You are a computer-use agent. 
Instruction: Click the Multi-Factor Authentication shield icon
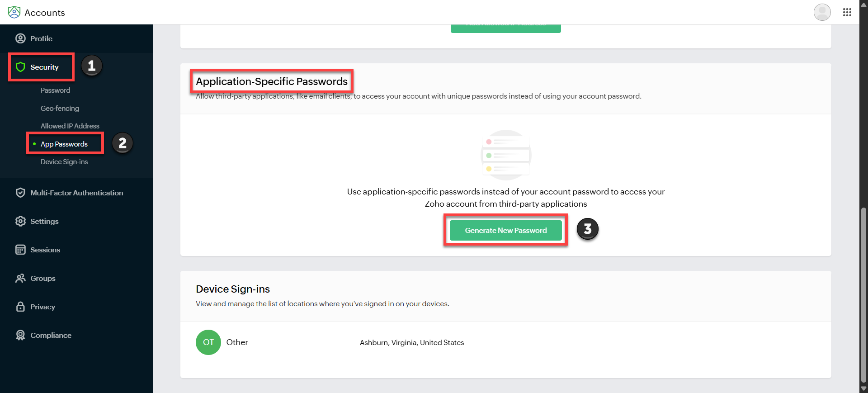pos(20,193)
